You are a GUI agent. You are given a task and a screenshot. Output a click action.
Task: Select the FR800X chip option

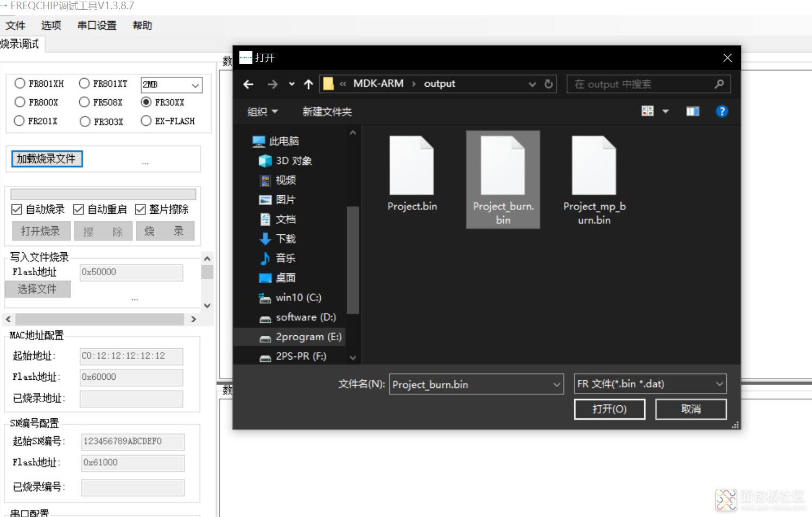(x=36, y=102)
